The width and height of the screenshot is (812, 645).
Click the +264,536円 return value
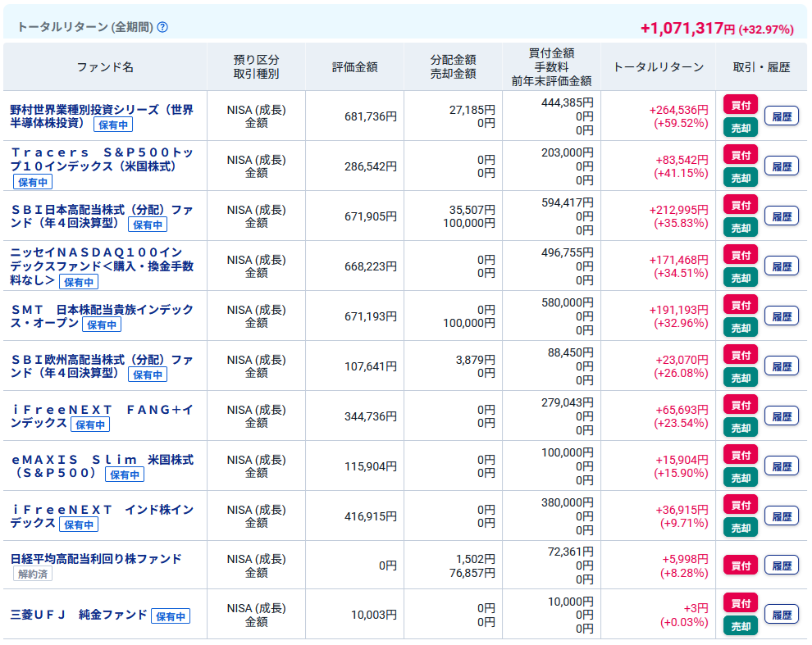pyautogui.click(x=678, y=110)
